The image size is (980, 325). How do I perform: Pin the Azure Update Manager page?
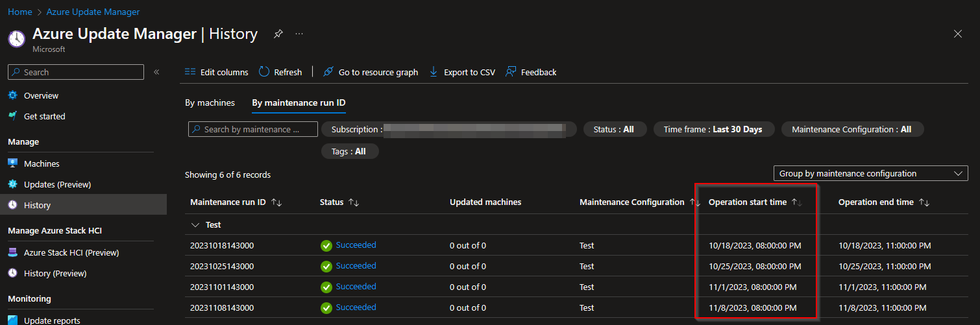coord(278,34)
